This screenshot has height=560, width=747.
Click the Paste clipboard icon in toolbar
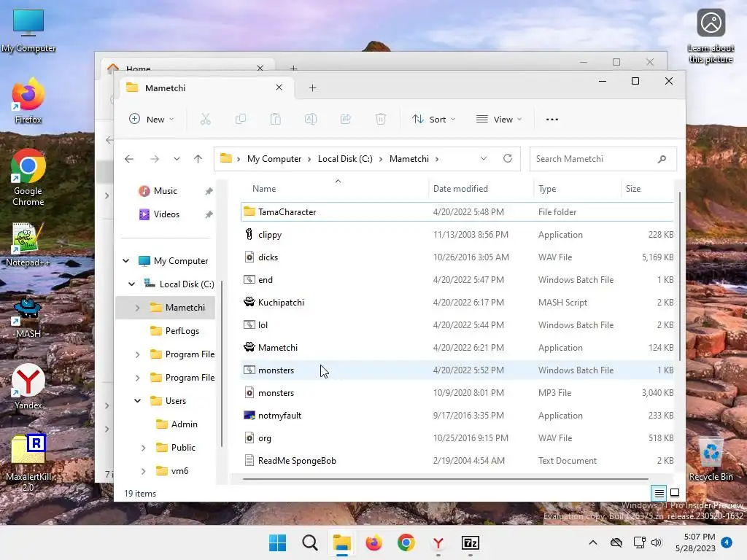coord(275,119)
